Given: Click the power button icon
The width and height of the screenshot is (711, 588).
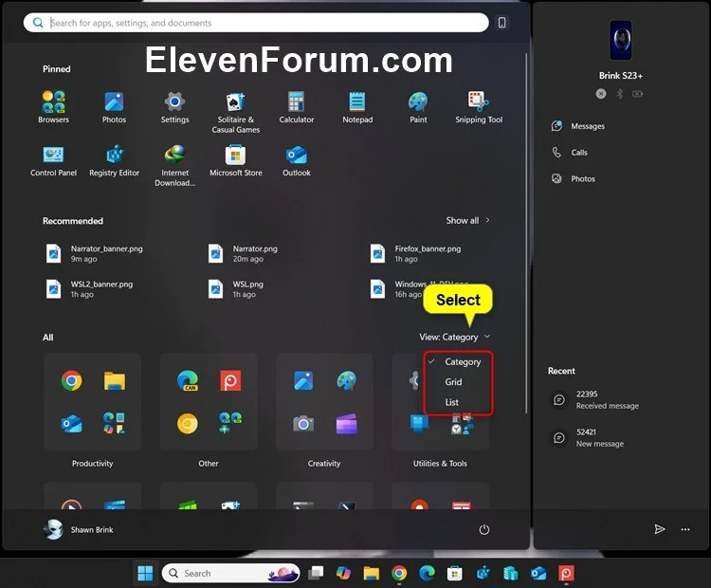Looking at the screenshot, I should pyautogui.click(x=483, y=529).
